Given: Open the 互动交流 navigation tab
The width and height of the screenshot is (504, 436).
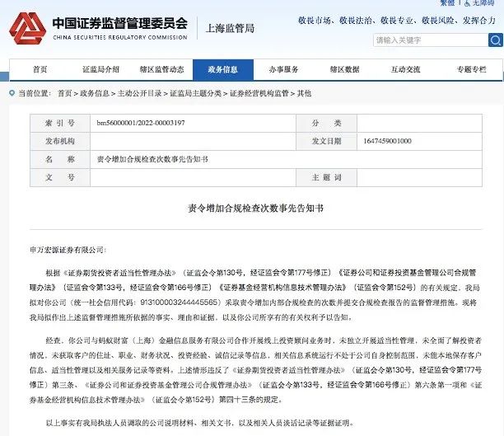Looking at the screenshot, I should click(406, 69).
